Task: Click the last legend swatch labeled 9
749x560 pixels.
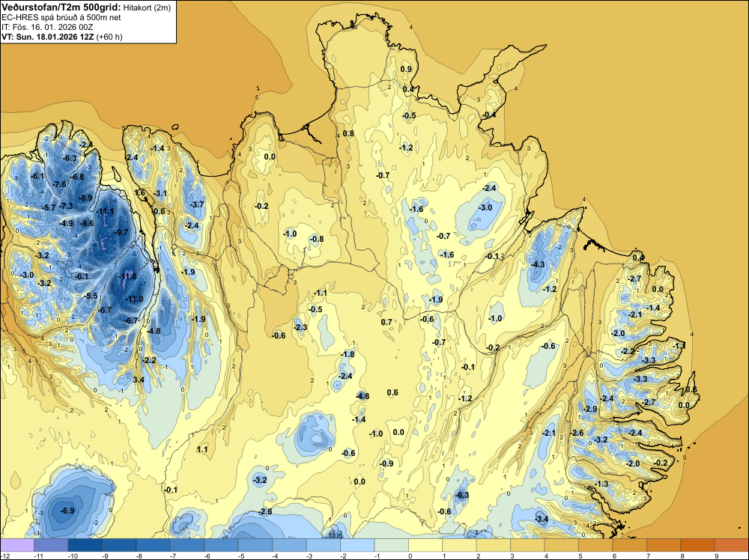Action: click(x=732, y=545)
